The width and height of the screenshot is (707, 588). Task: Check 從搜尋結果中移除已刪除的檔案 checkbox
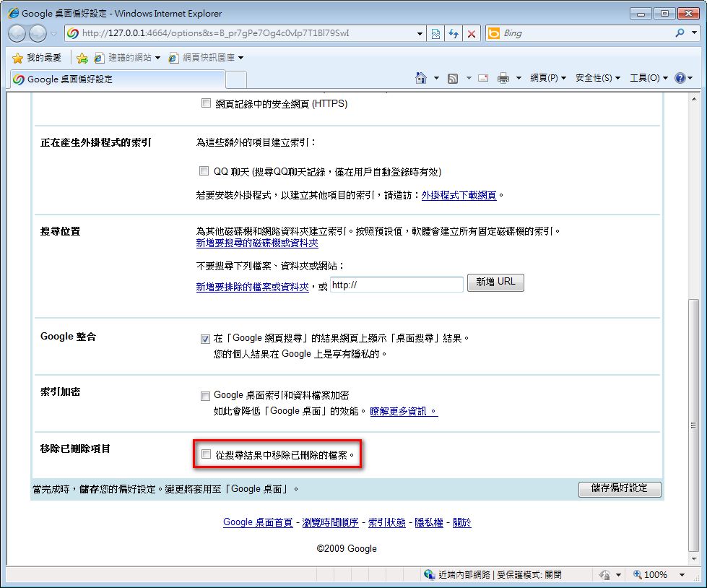point(206,454)
